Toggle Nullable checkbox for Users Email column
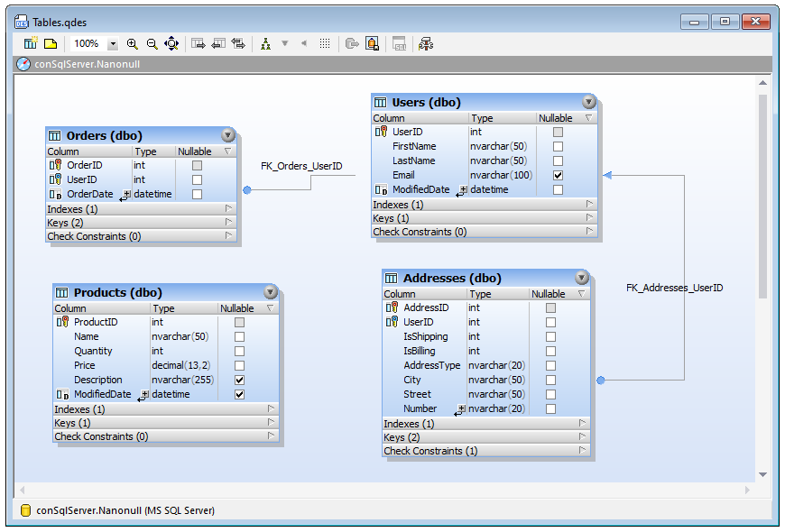The image size is (785, 532). [558, 175]
